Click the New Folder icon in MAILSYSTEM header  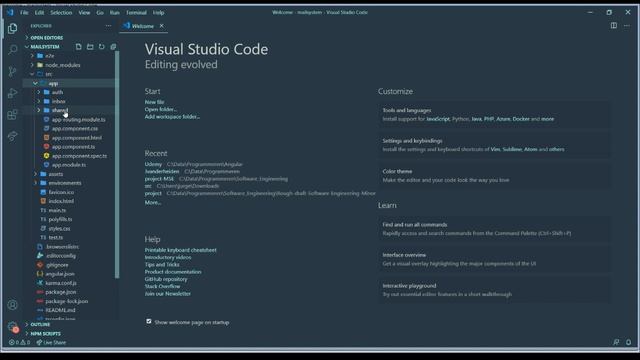[90, 47]
